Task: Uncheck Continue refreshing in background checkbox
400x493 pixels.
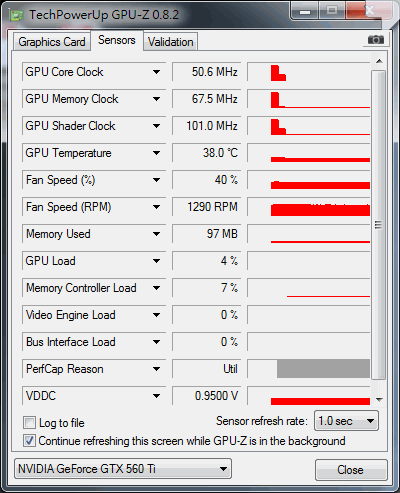Action: 29,441
